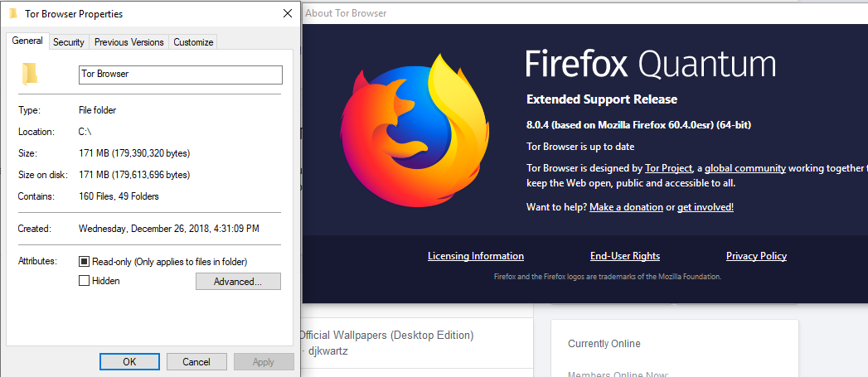Toggle the Read-only attribute checkbox
The height and width of the screenshot is (377, 868).
(x=84, y=261)
